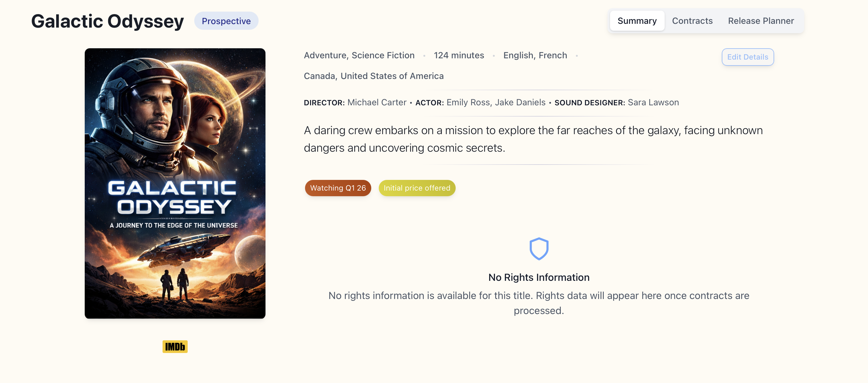Select the Watching Q1 26 tag

point(338,188)
